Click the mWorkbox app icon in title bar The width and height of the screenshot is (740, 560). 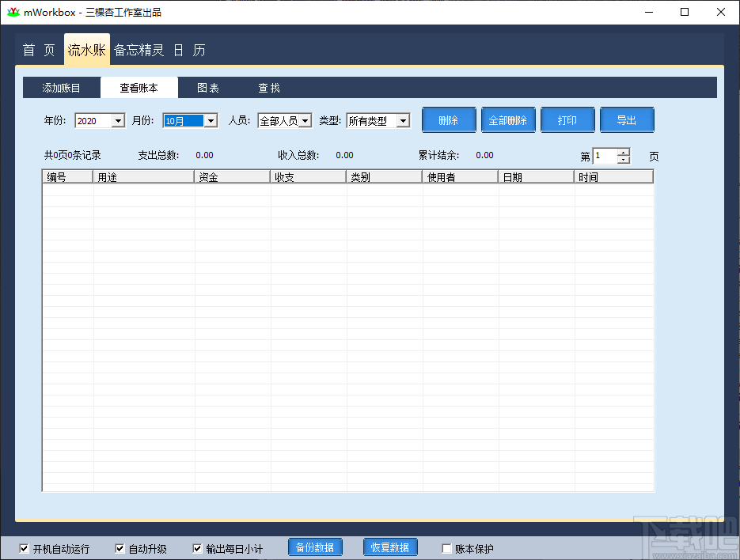(13, 13)
